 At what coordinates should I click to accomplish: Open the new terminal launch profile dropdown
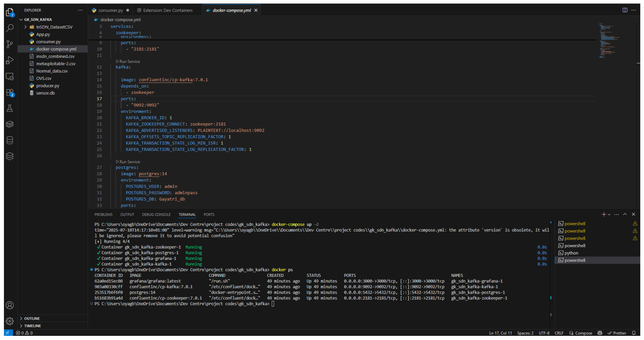point(609,214)
